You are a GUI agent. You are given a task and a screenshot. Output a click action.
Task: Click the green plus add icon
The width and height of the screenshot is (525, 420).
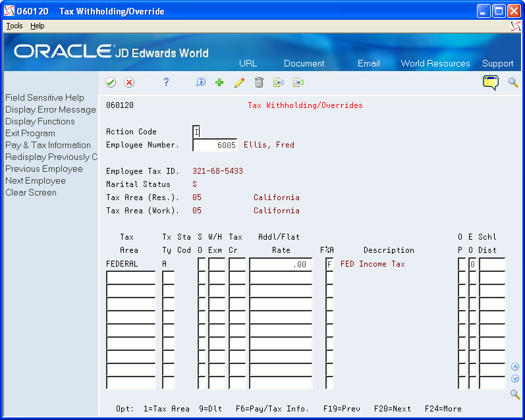tap(219, 82)
